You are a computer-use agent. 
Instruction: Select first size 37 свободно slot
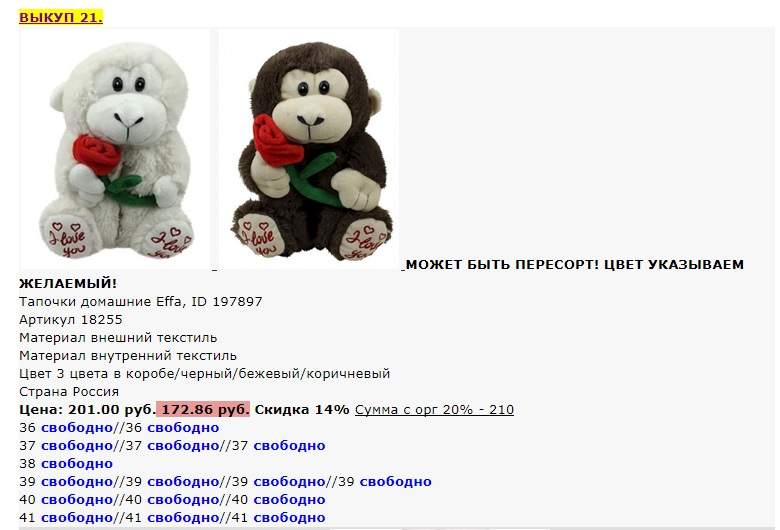pos(77,446)
